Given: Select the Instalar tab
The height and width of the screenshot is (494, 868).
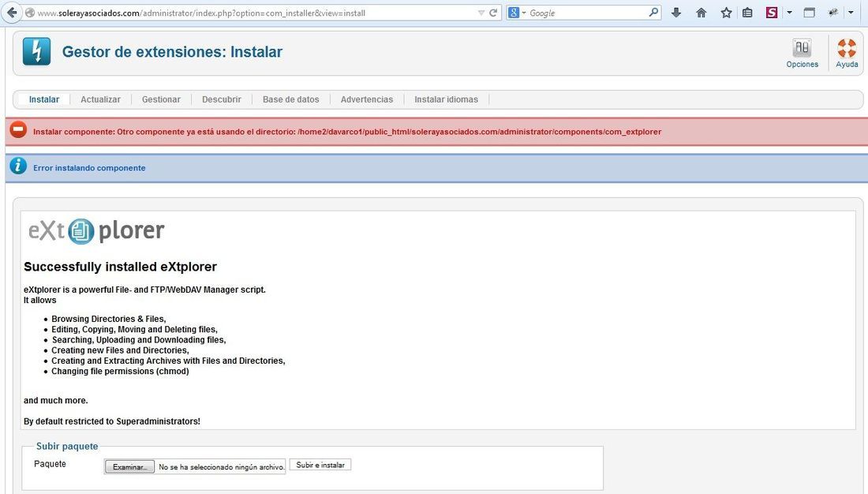Looking at the screenshot, I should 43,99.
